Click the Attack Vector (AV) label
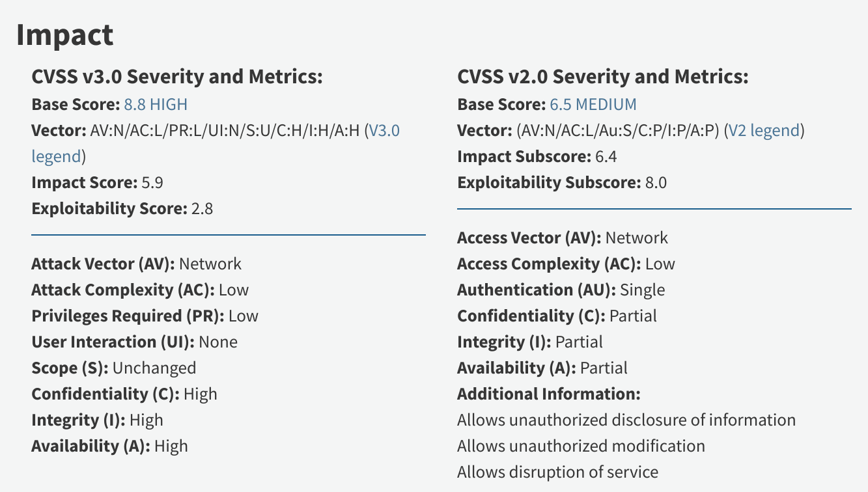This screenshot has height=492, width=868. tap(103, 264)
